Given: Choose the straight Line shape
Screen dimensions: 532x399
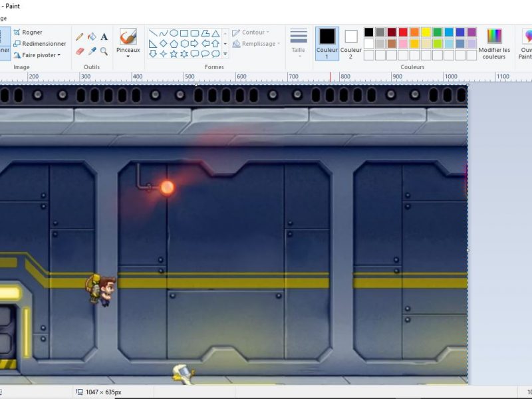Looking at the screenshot, I should pos(153,33).
